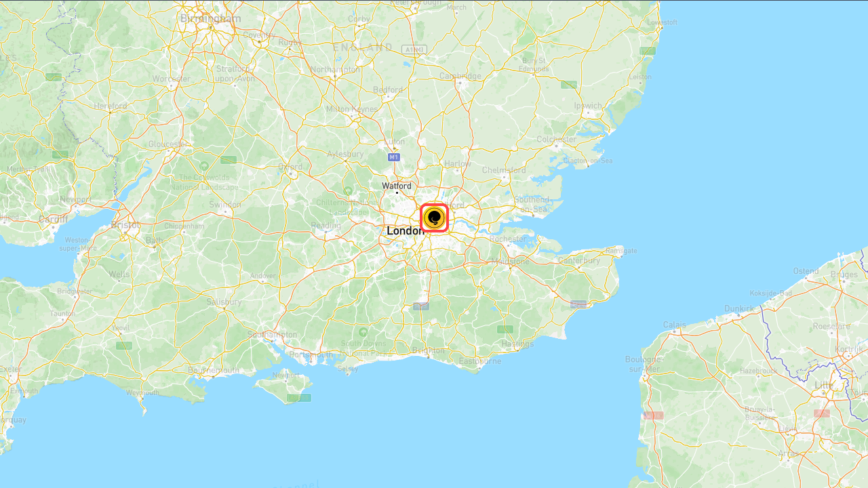The image size is (868, 488).
Task: Select the Southampton city label
Action: tap(272, 335)
